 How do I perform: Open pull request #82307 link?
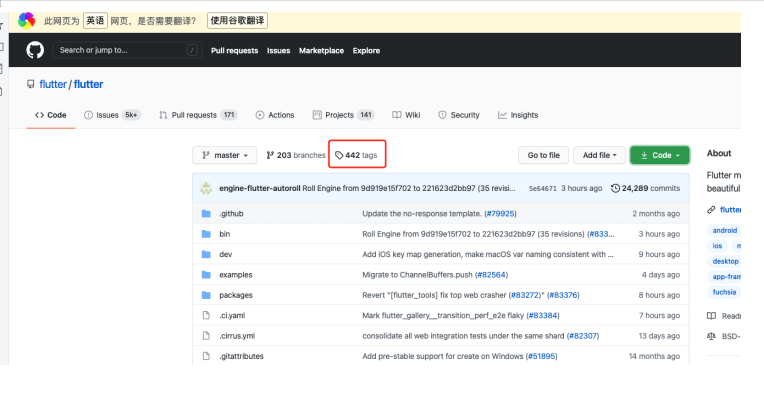pos(583,336)
